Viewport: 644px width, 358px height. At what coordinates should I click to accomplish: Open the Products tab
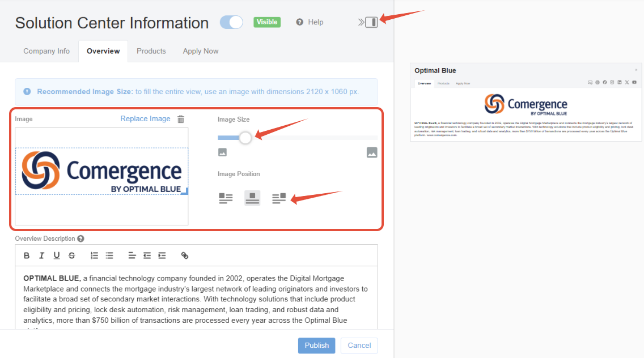click(x=151, y=52)
